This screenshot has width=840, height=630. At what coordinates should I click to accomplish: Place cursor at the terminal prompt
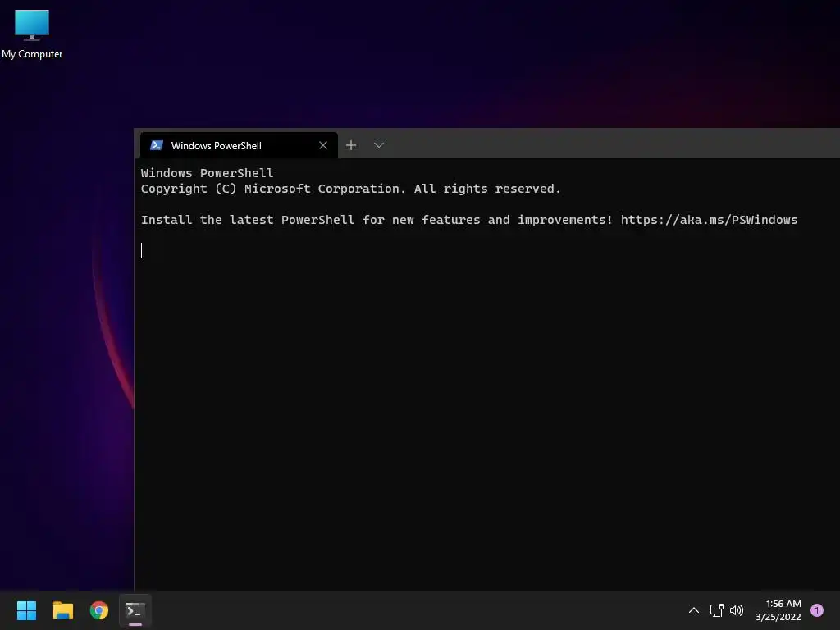tap(142, 251)
